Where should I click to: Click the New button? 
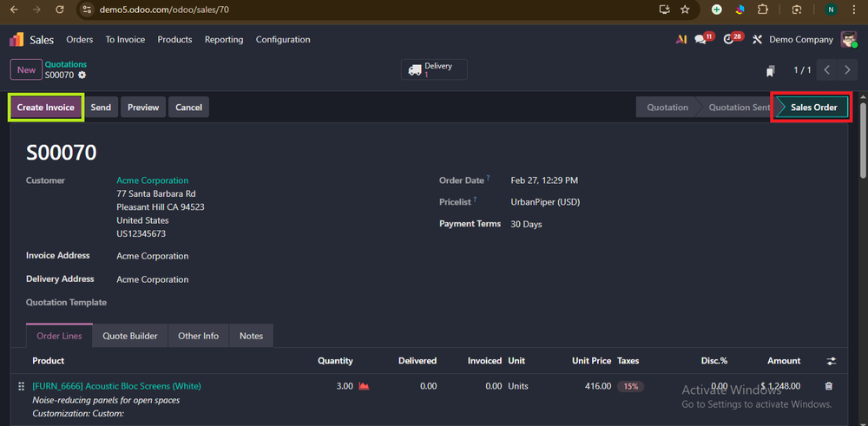[x=27, y=69]
